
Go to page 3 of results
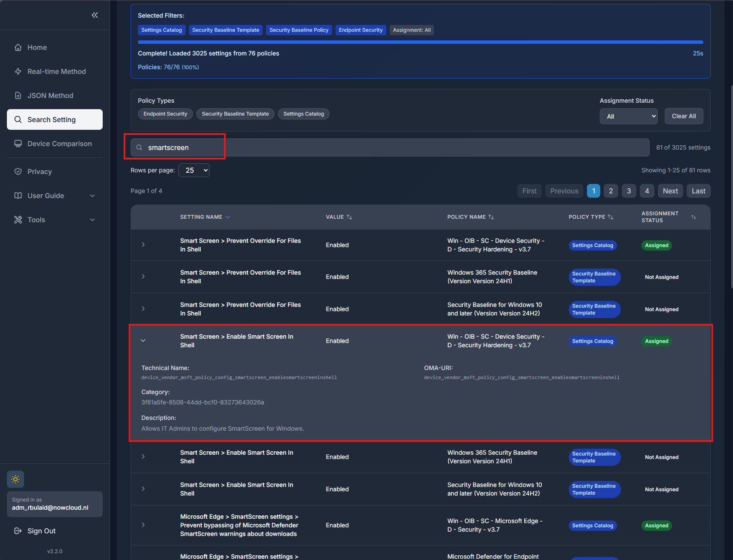(x=629, y=191)
